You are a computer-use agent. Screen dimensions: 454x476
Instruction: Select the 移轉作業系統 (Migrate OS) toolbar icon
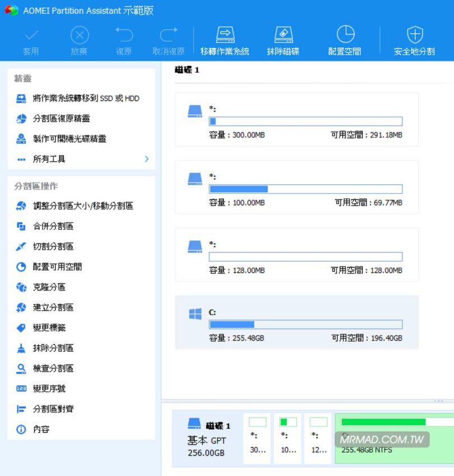pyautogui.click(x=224, y=39)
